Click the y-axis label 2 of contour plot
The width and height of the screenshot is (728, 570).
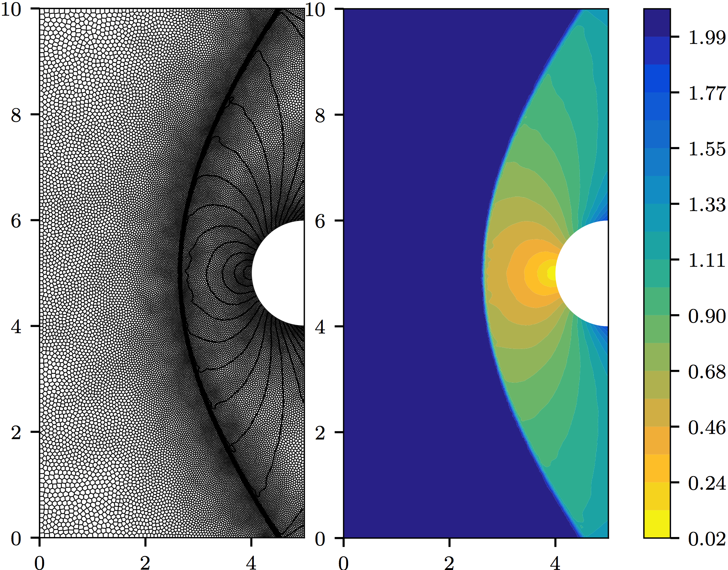point(320,433)
